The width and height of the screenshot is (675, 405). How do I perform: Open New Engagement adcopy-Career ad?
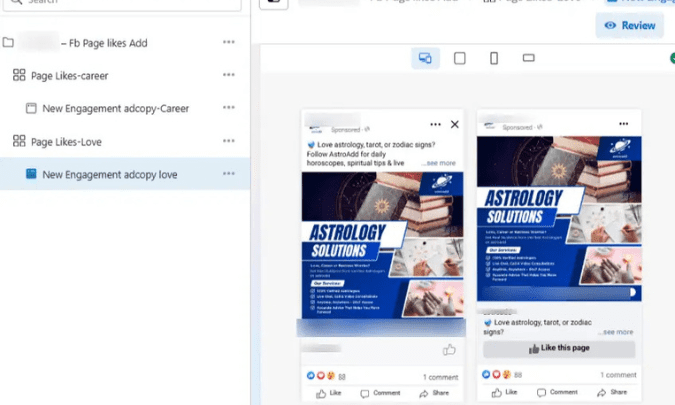click(115, 108)
